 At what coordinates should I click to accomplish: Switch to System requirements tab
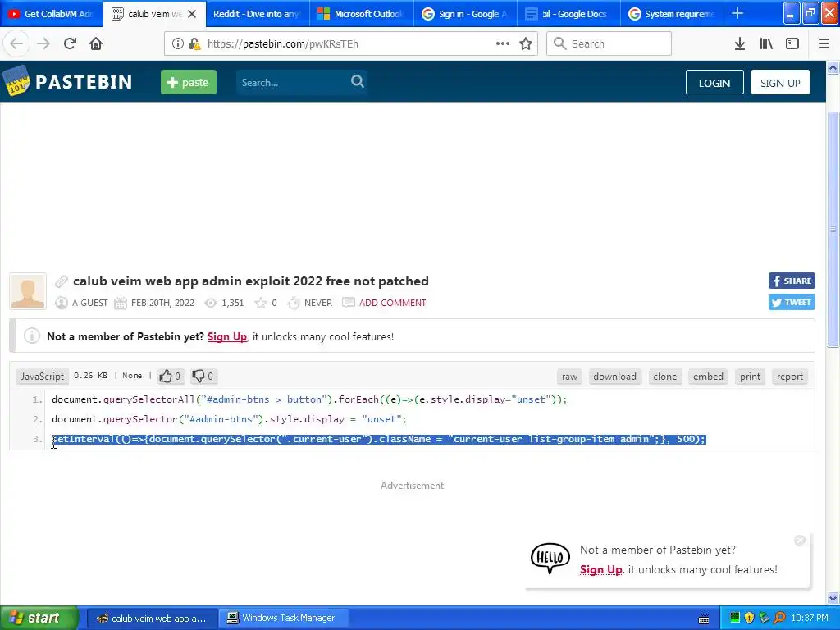click(x=673, y=14)
